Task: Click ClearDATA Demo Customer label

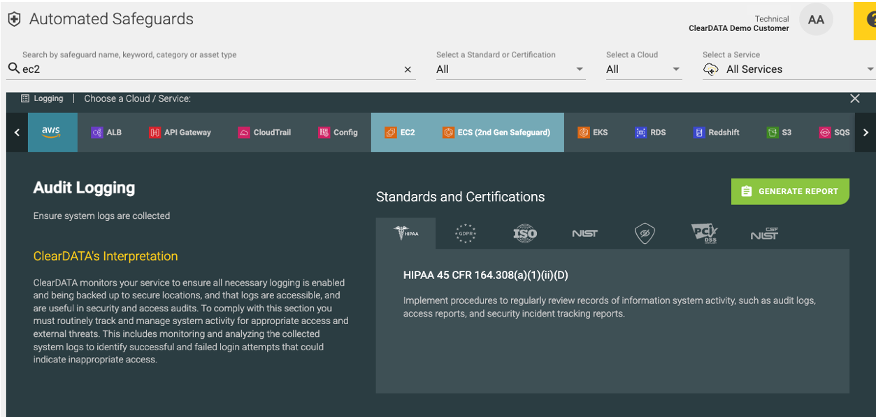Action: (739, 28)
